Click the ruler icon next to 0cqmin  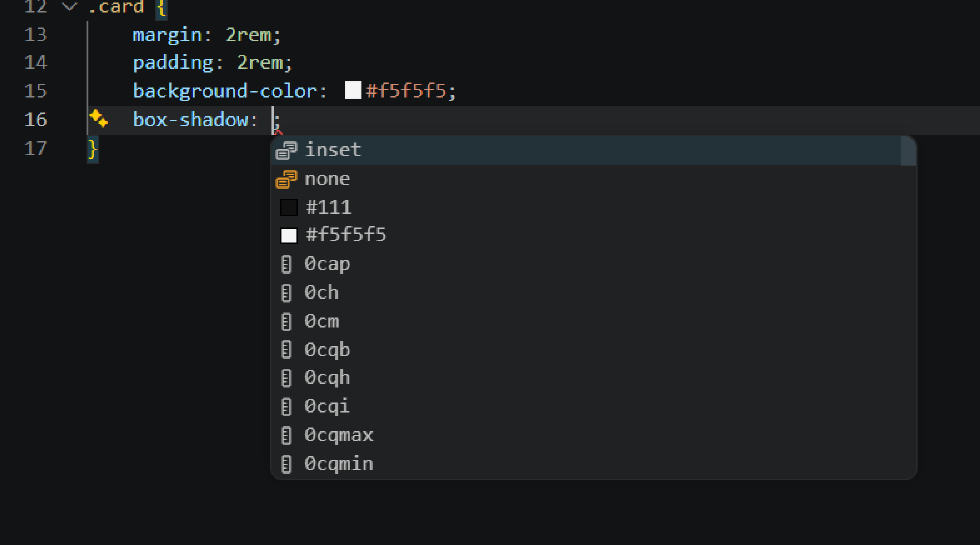click(x=286, y=463)
